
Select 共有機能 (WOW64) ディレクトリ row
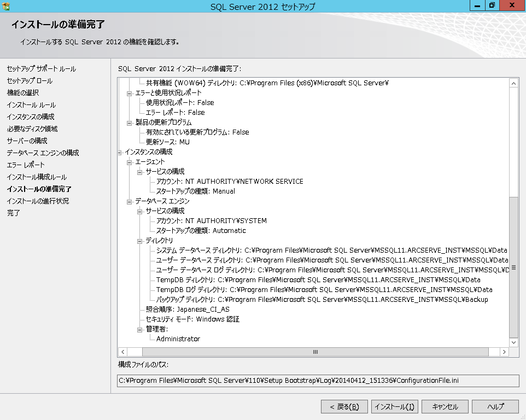(x=267, y=83)
